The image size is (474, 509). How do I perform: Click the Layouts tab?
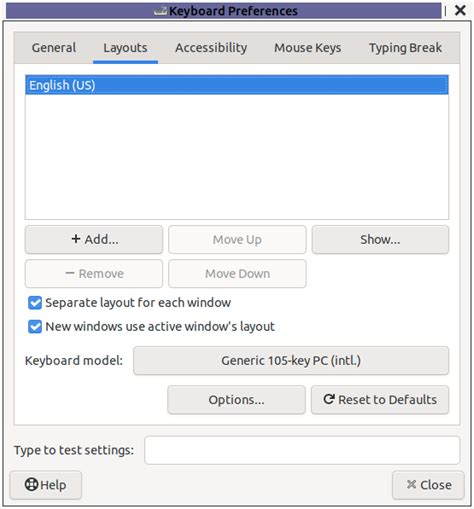coord(125,48)
